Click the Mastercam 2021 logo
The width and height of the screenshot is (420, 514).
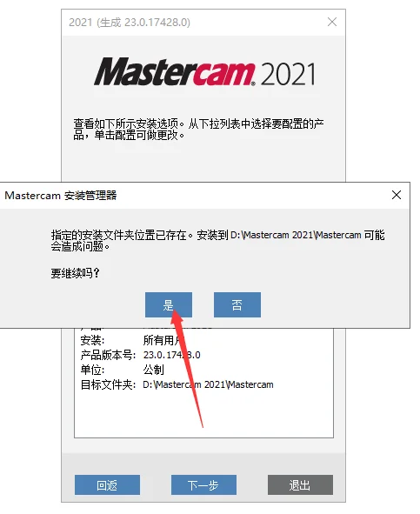tap(205, 72)
